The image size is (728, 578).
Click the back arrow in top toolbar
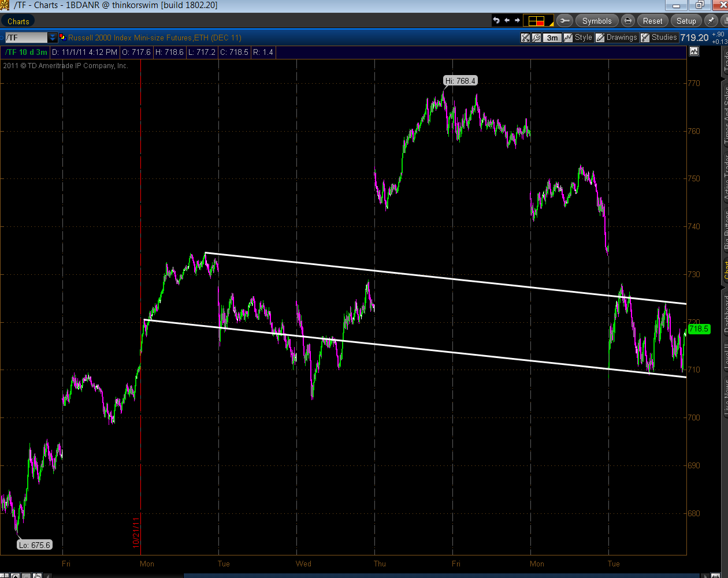point(507,20)
